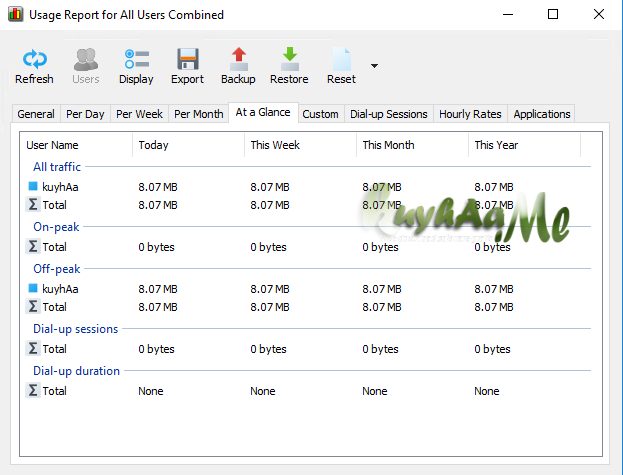Open the Display options icon
Image resolution: width=623 pixels, height=475 pixels.
[x=136, y=59]
